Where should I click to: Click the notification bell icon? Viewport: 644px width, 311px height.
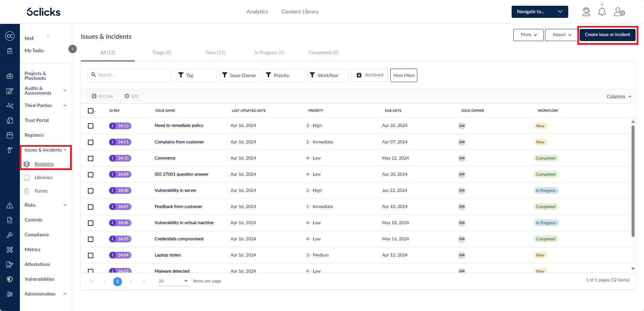coord(602,11)
